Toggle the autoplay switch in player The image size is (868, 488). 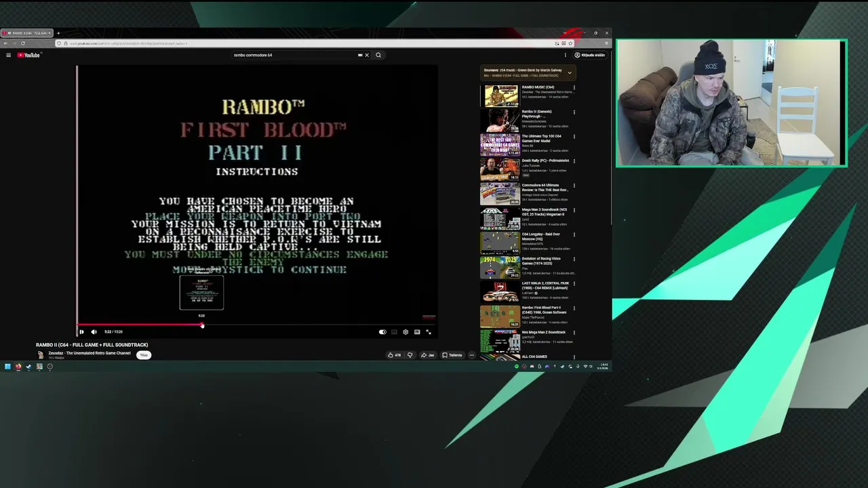pos(382,332)
